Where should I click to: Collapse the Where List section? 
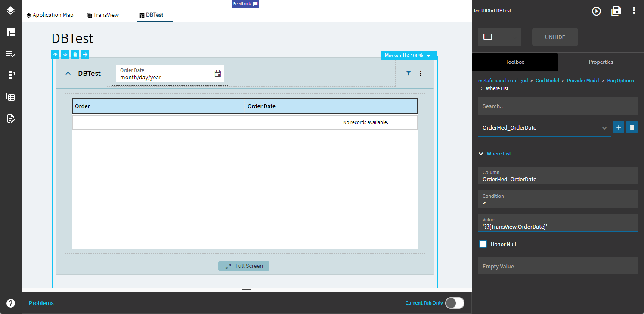pyautogui.click(x=481, y=154)
